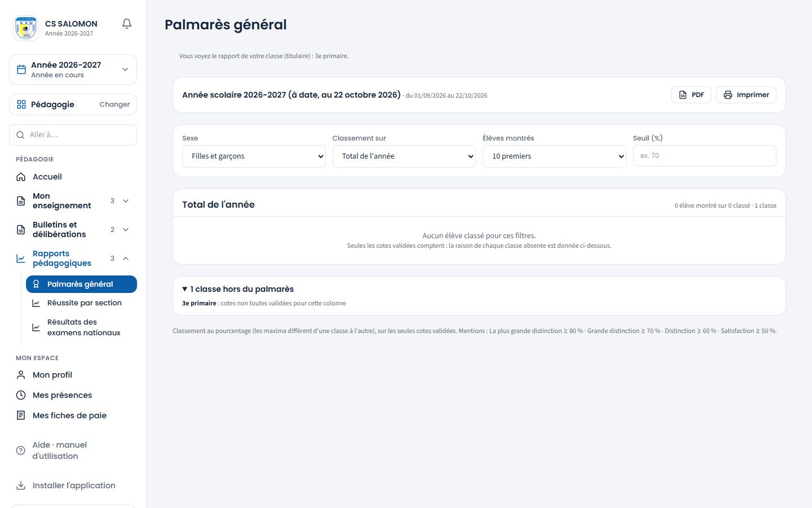
Task: Open the Élèves montrés dropdown
Action: point(554,156)
